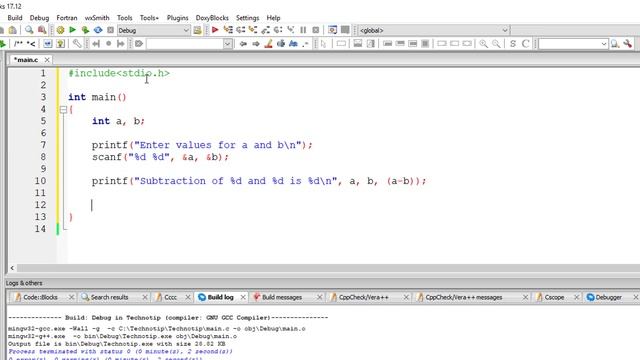Open the Show select target dialog icon
The height and width of the screenshot is (360, 640).
click(198, 30)
